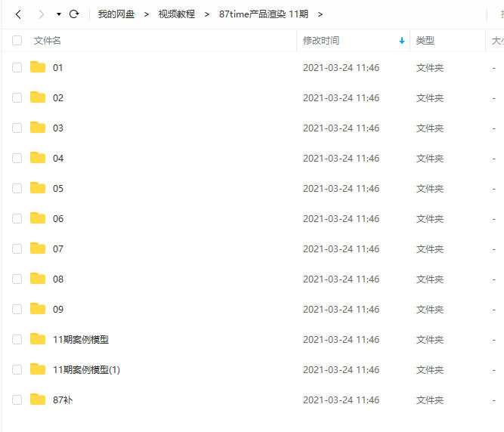This screenshot has width=504, height=432.
Task: Check the checkbox for folder 03
Action: click(x=17, y=128)
